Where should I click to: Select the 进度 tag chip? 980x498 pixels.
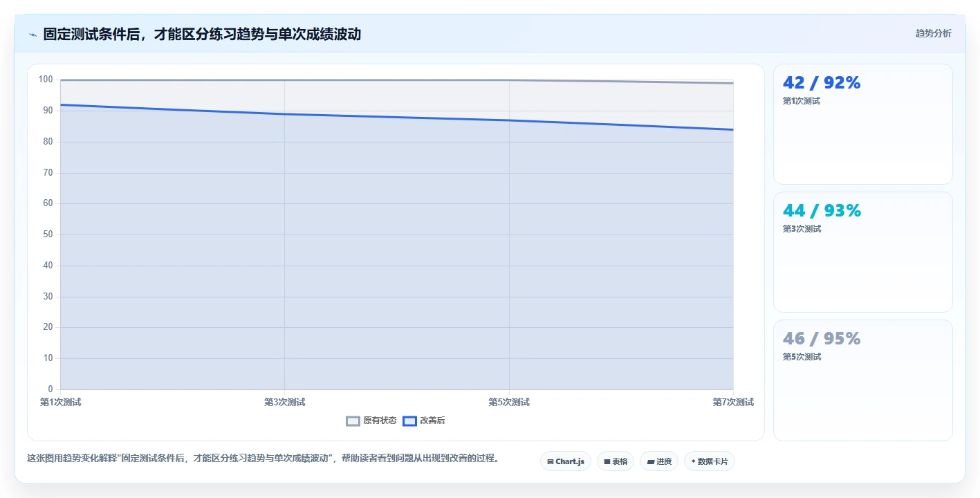coord(659,461)
